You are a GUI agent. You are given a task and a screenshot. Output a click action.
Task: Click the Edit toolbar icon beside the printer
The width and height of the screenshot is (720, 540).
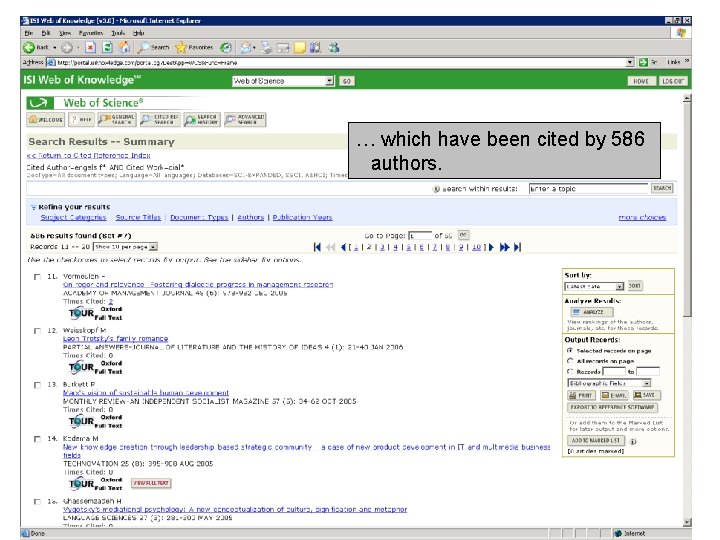(x=283, y=48)
